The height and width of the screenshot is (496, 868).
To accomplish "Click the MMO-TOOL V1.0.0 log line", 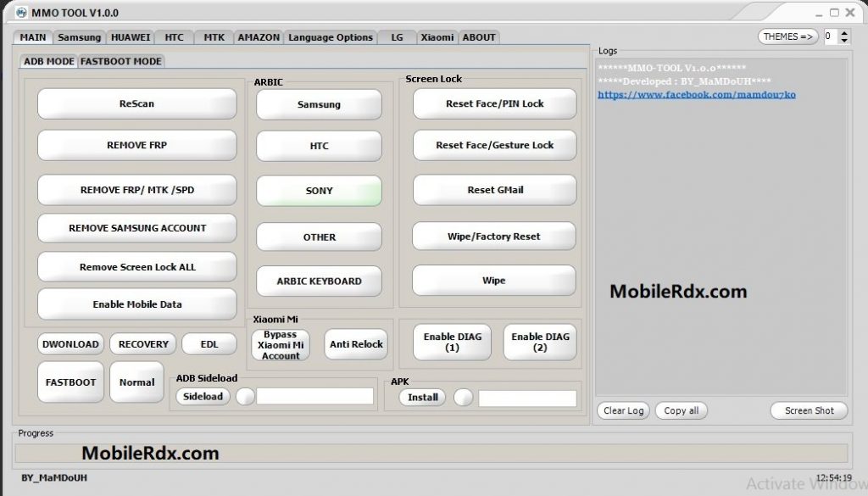I will 671,68.
